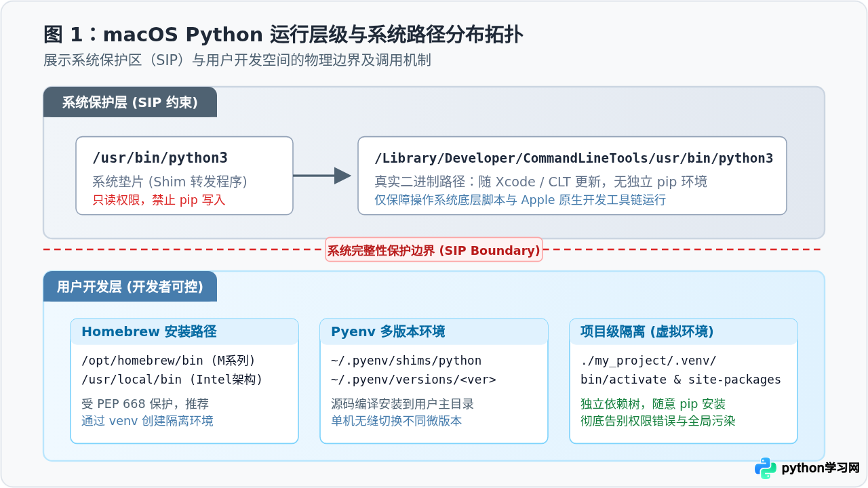Click the text "bin/activate & site-packages"
Image resolution: width=868 pixels, height=488 pixels.
pyautogui.click(x=681, y=380)
